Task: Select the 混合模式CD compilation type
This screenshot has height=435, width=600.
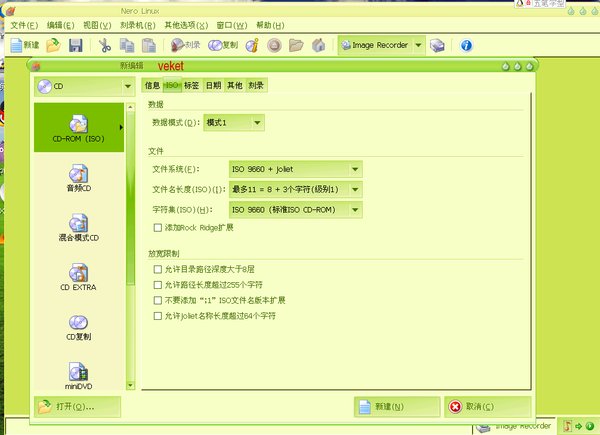Action: [x=78, y=228]
